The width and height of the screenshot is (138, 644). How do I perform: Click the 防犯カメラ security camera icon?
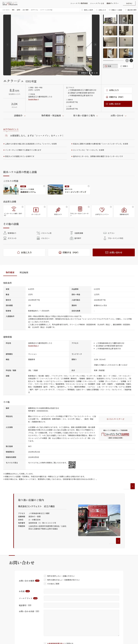[x=58, y=210]
